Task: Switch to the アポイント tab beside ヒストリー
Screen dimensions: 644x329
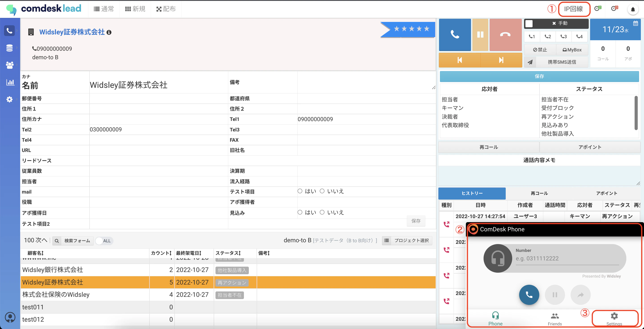Action: 606,193
